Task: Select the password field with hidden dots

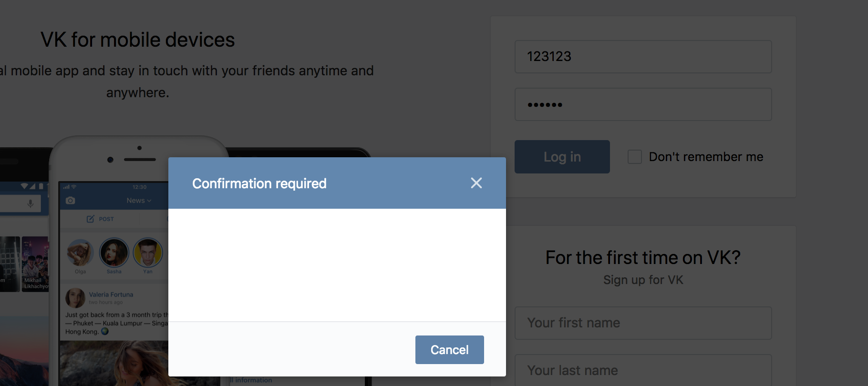Action: 643,104
